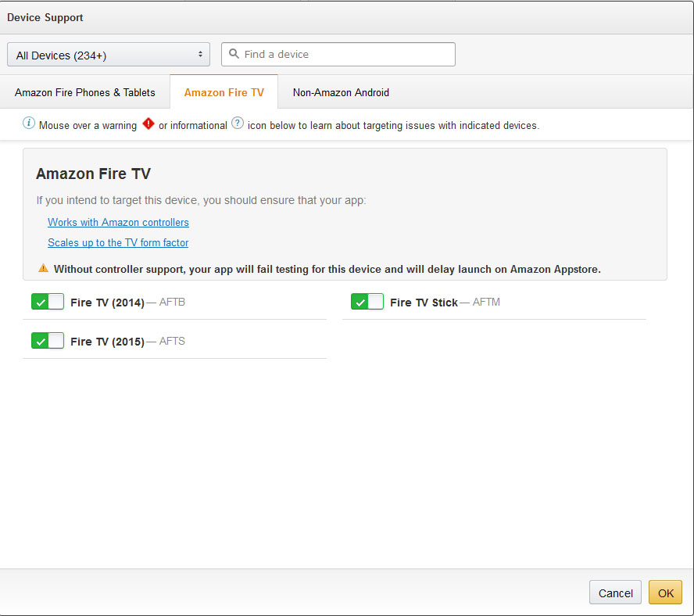Click the yellow caution triangle icon
The height and width of the screenshot is (616, 694).
tap(44, 268)
